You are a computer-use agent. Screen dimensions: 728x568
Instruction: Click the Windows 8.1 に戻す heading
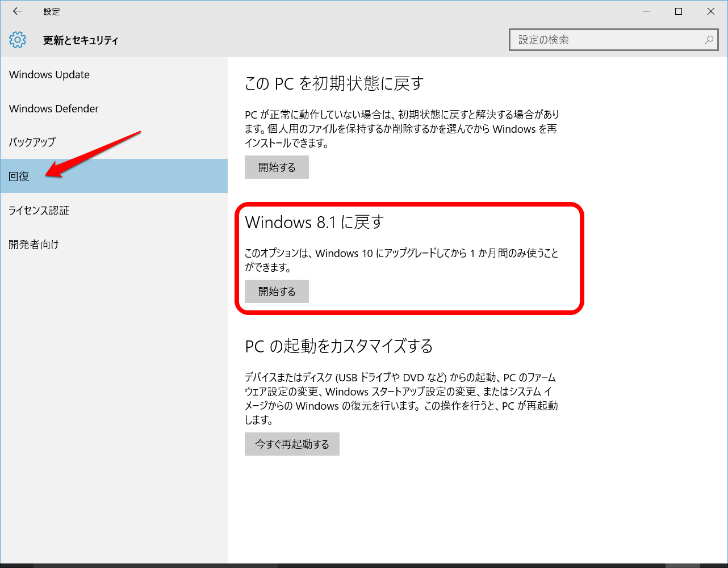pyautogui.click(x=315, y=222)
